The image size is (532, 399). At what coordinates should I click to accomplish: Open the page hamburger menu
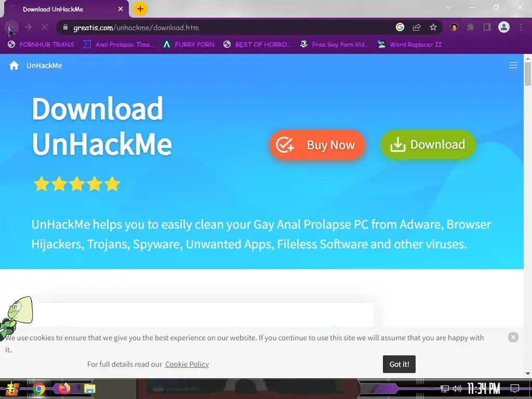click(513, 65)
